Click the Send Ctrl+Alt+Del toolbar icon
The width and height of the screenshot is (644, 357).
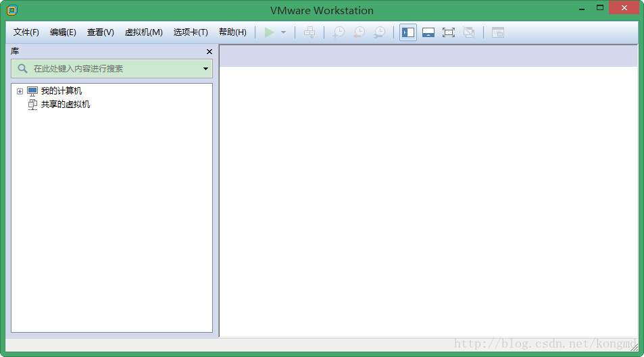coord(309,32)
